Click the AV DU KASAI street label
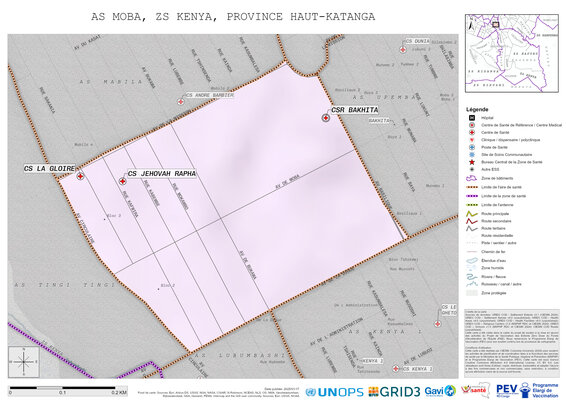Image resolution: width=566 pixels, height=400 pixels. [x=87, y=43]
